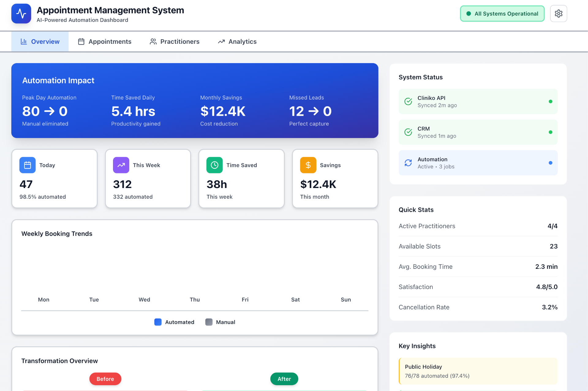588x391 pixels.
Task: Toggle the Automated series in the chart legend
Action: click(x=174, y=322)
